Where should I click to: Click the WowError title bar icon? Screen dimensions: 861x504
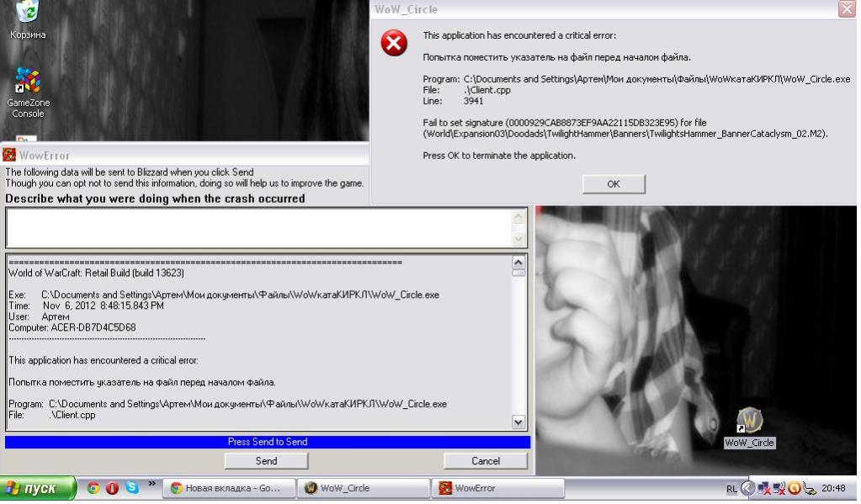[10, 155]
